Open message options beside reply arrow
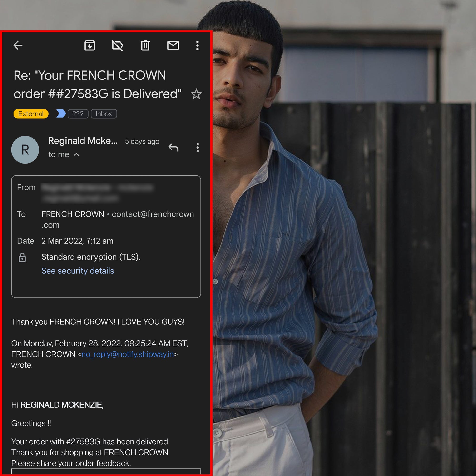The width and height of the screenshot is (476, 476). [197, 148]
